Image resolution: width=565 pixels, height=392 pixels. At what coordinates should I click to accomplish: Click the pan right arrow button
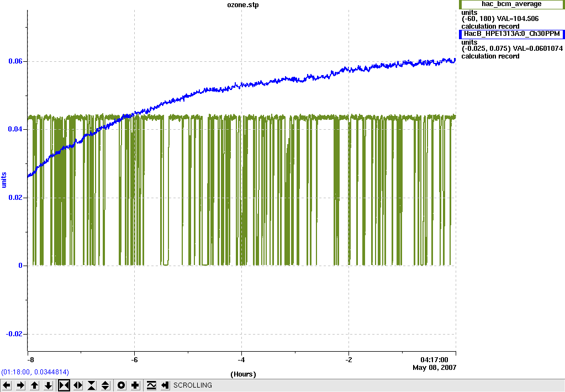pos(20,385)
